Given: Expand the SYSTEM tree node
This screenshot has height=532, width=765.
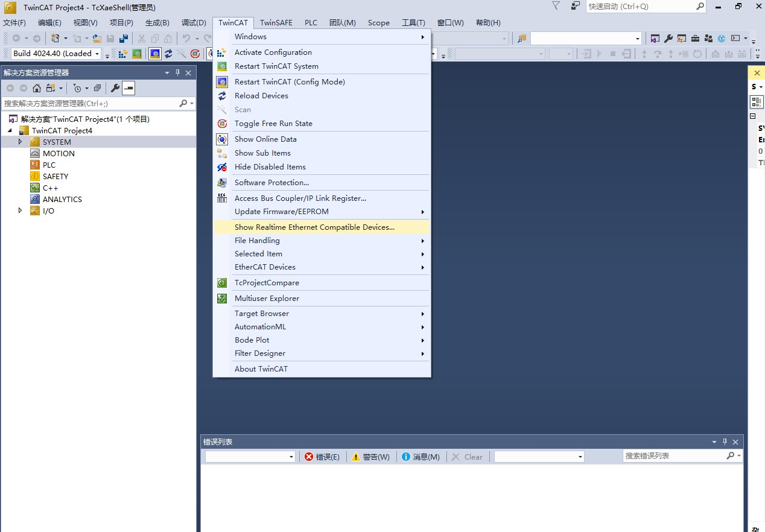Looking at the screenshot, I should pos(20,142).
